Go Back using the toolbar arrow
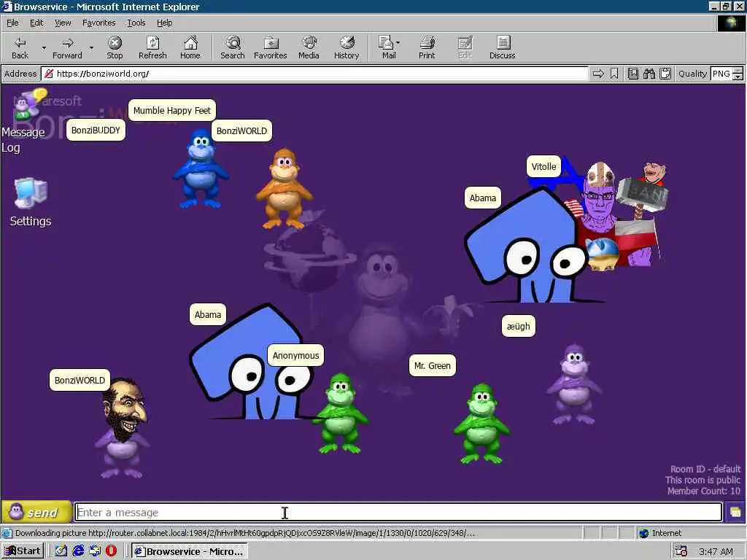747x560 pixels. 20,47
